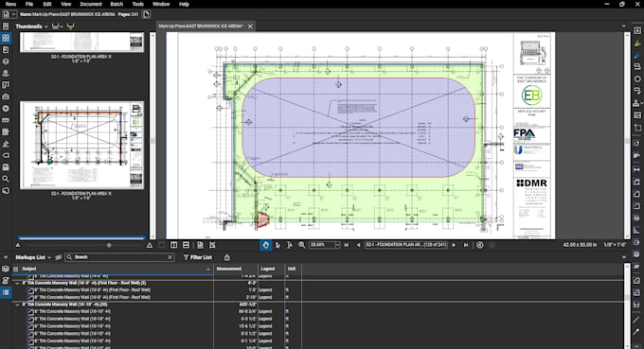Select the upper S2-1 Foundation Plan thumbnail

tap(81, 43)
